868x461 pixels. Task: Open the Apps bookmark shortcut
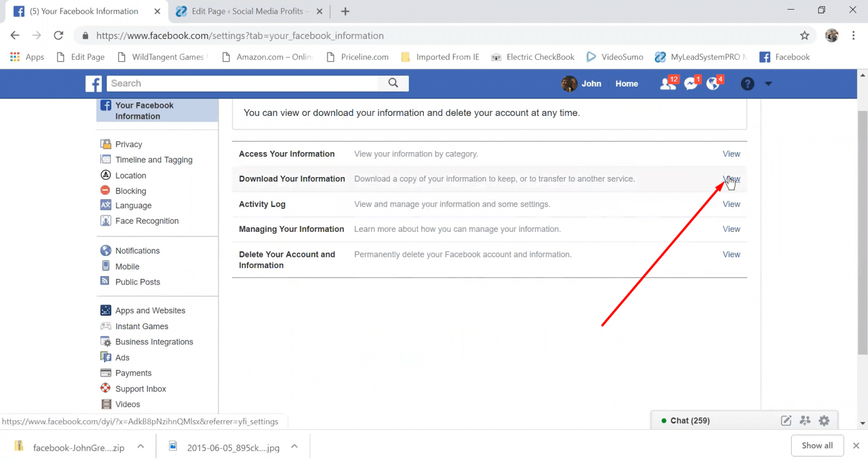[27, 57]
